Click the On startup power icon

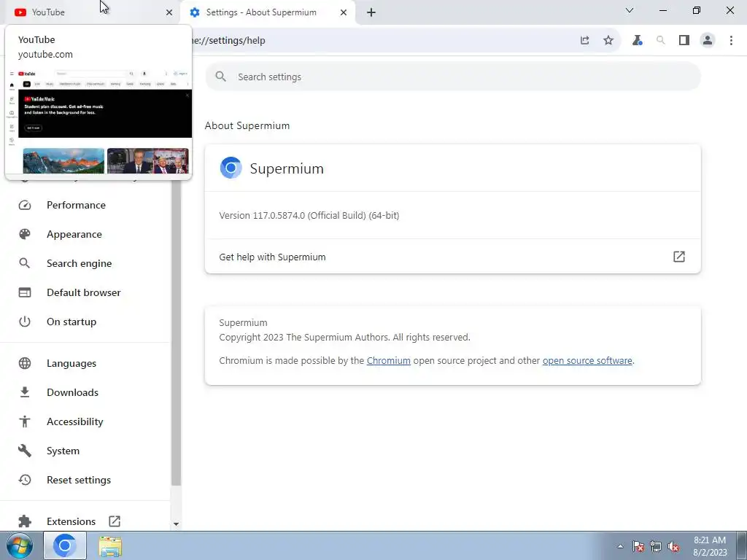pos(25,322)
